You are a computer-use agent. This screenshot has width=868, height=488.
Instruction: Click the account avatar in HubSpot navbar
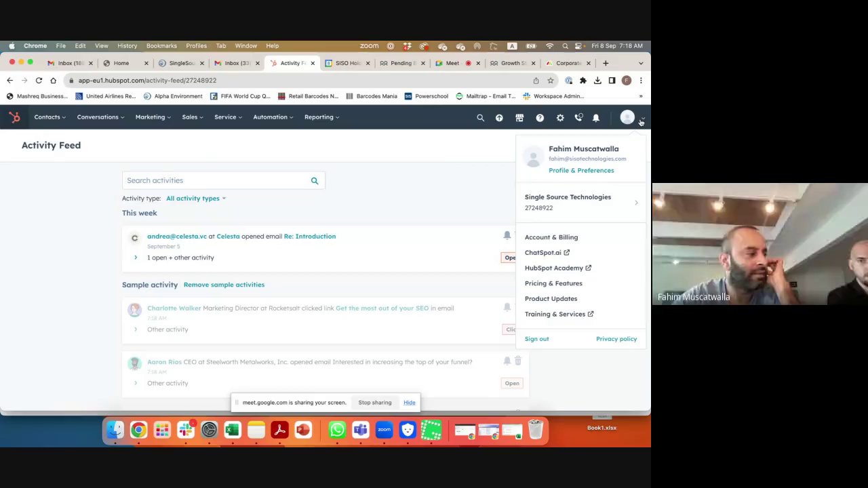(627, 117)
